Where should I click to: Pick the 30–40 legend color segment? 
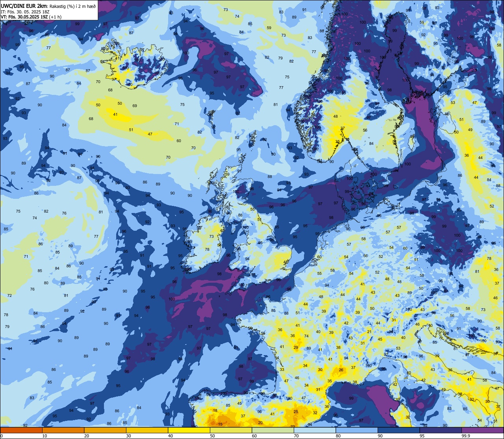tap(147, 430)
